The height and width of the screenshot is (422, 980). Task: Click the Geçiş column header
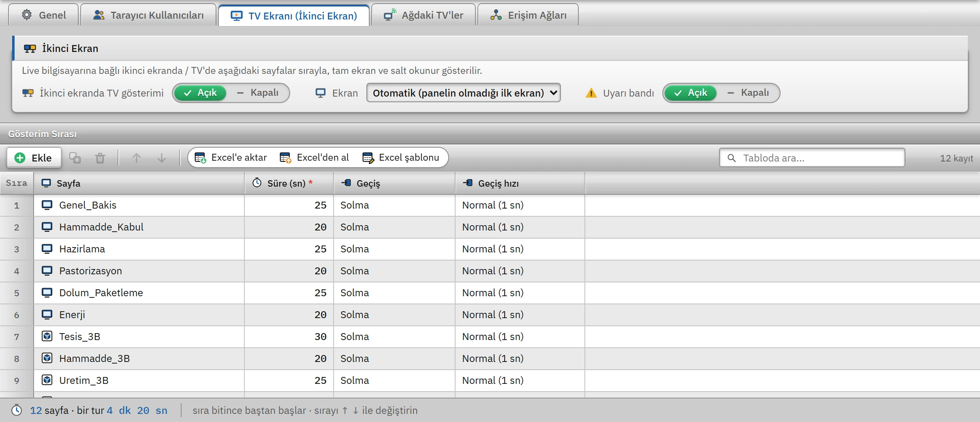394,183
